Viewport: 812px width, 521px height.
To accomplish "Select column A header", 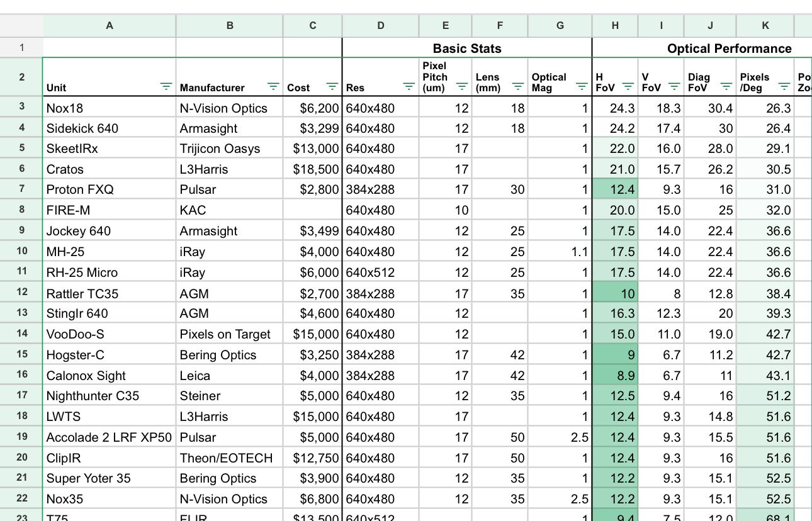I will click(x=110, y=26).
